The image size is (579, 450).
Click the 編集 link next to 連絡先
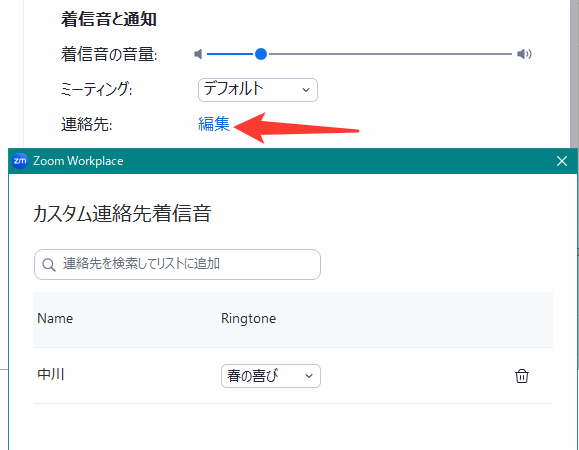[x=214, y=124]
